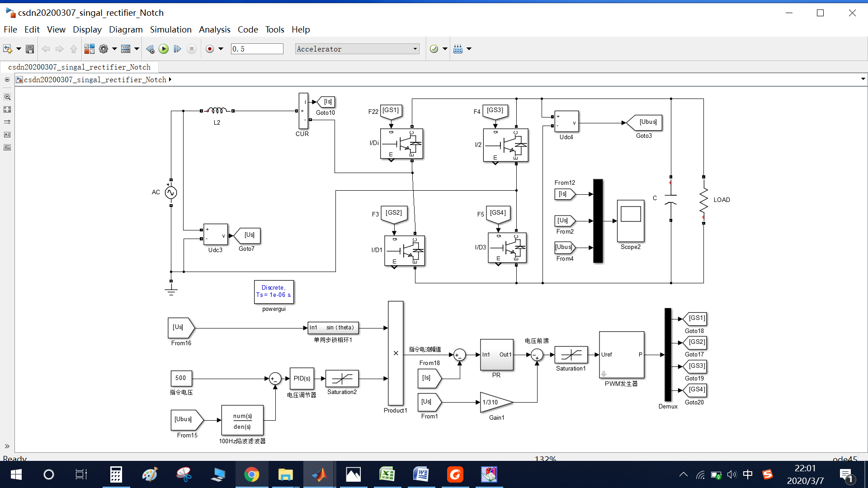Open the Model Explorer dropdown arrow
The image size is (868, 488).
tap(137, 49)
